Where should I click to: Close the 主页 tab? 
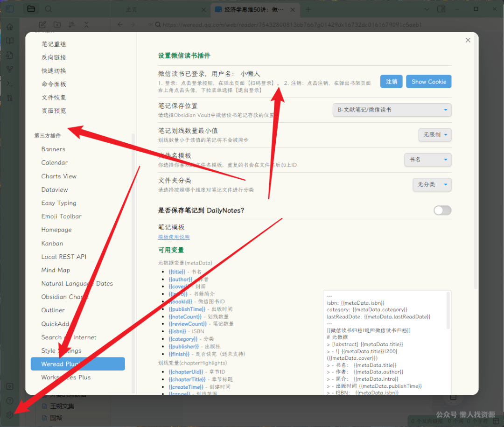[203, 10]
